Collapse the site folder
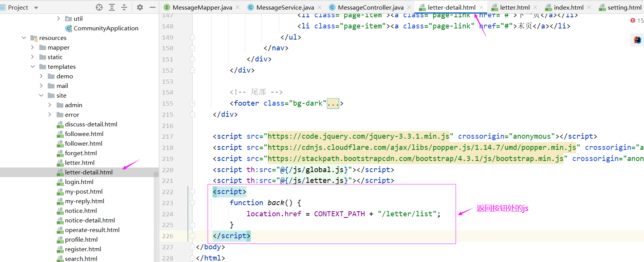Screen dimensions: 644x262 click(x=41, y=95)
